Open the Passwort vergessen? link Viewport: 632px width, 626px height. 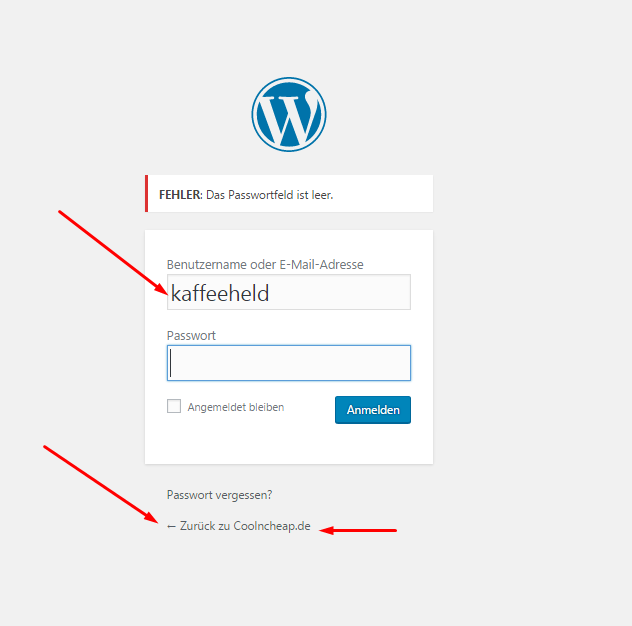click(x=219, y=495)
